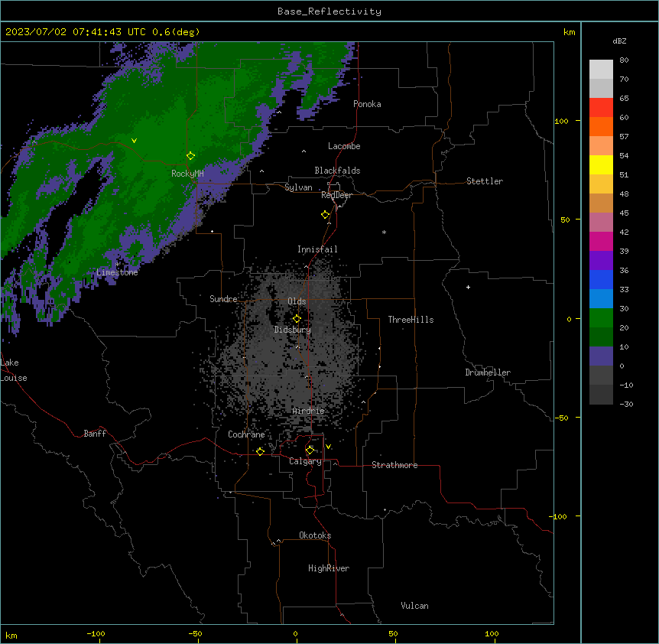This screenshot has height=644, width=659.
Task: Click the magenta 42 dBZ legend swatch
Action: 601,241
